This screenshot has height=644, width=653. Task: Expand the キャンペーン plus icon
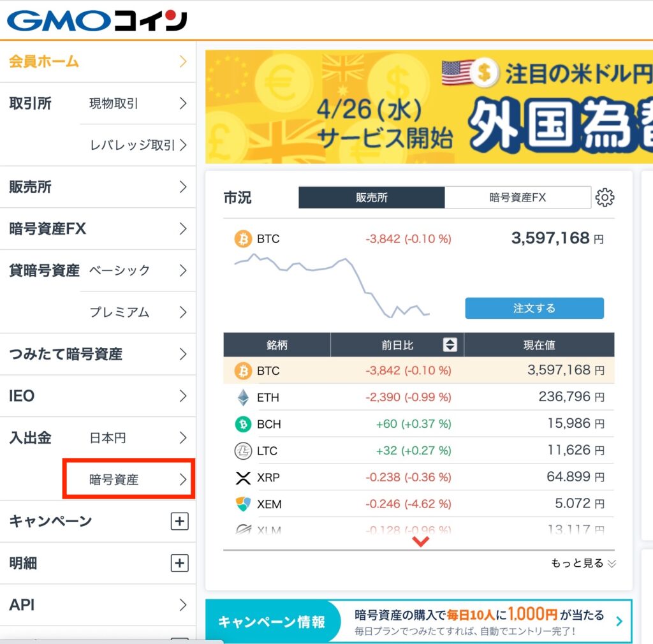point(179,521)
